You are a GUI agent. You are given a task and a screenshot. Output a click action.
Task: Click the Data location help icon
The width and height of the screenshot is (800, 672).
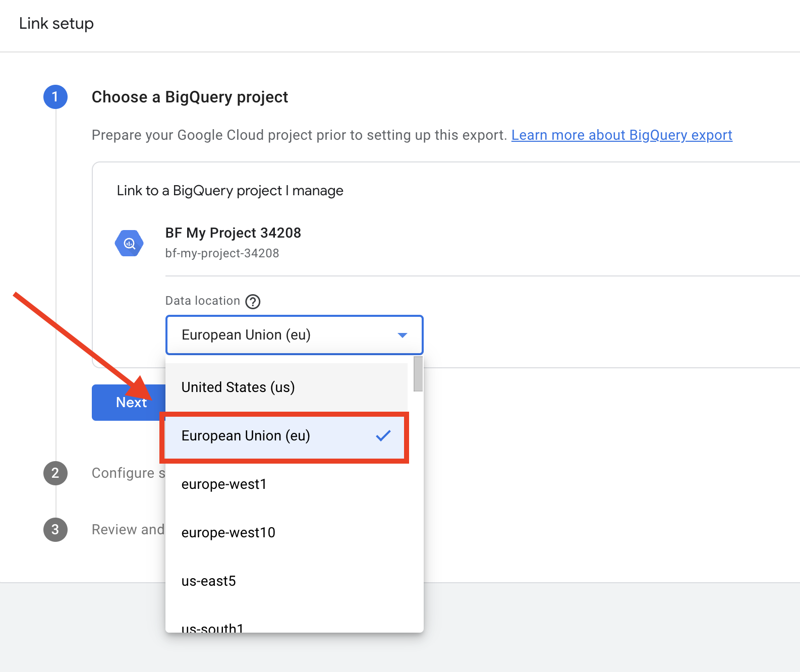pyautogui.click(x=253, y=302)
